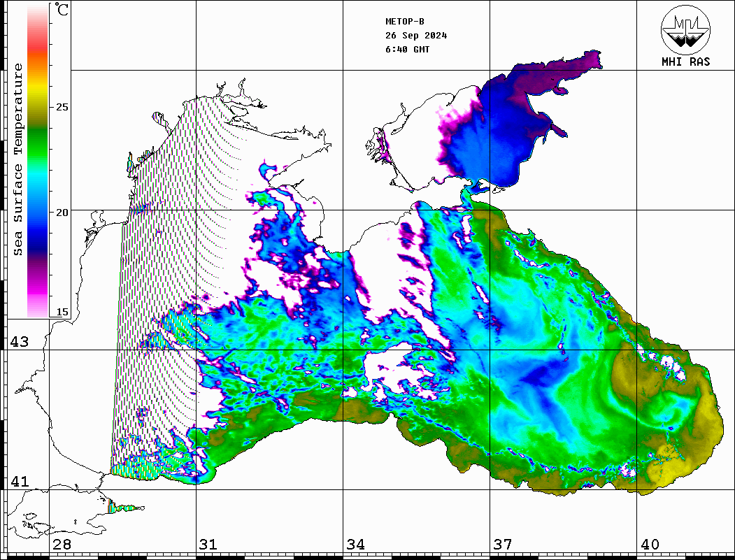Click the 'Sea Surface Temperature' vertical label

click(x=17, y=160)
